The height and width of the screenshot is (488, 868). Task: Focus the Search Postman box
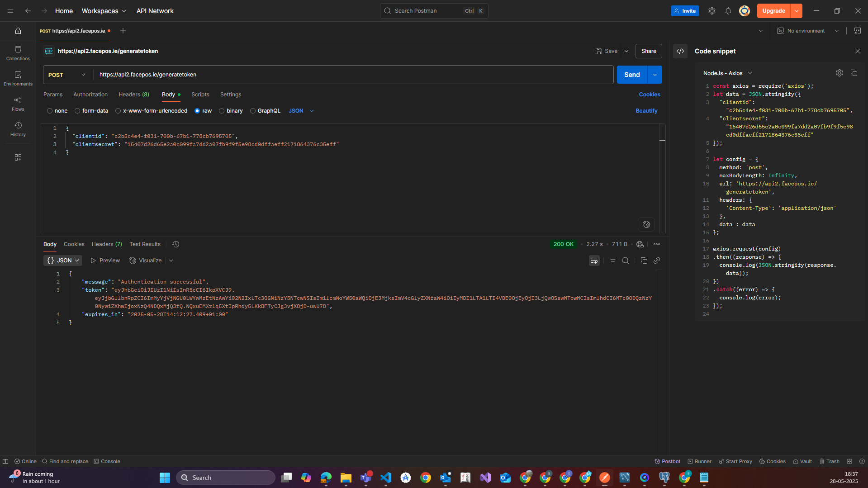[434, 11]
